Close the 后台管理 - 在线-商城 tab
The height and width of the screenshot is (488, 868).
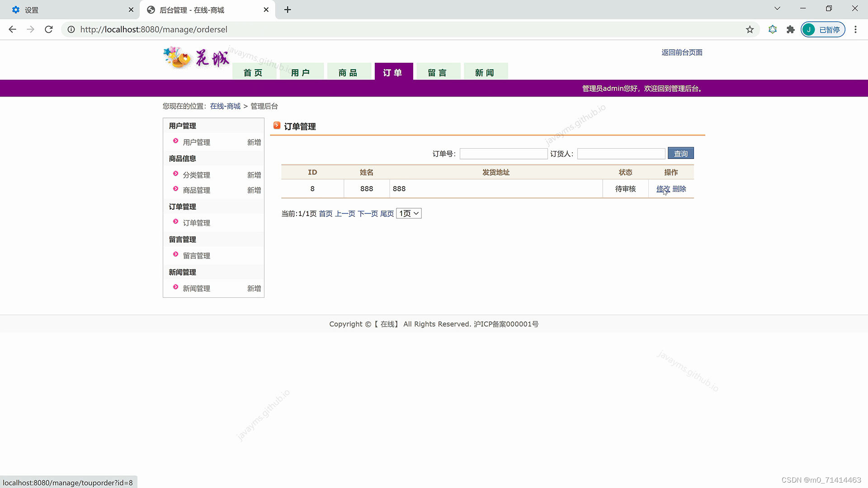click(x=266, y=9)
